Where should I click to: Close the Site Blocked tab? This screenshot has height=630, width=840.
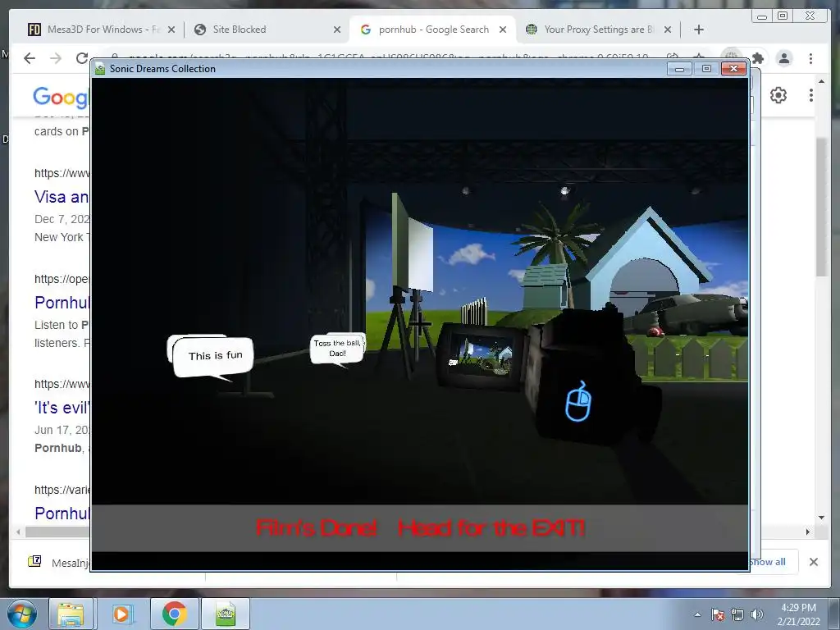(337, 30)
